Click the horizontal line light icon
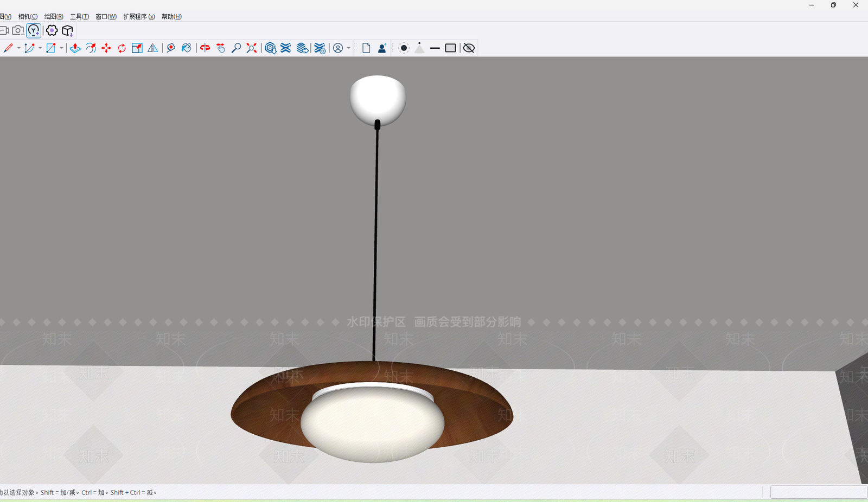868x502 pixels. coord(435,48)
